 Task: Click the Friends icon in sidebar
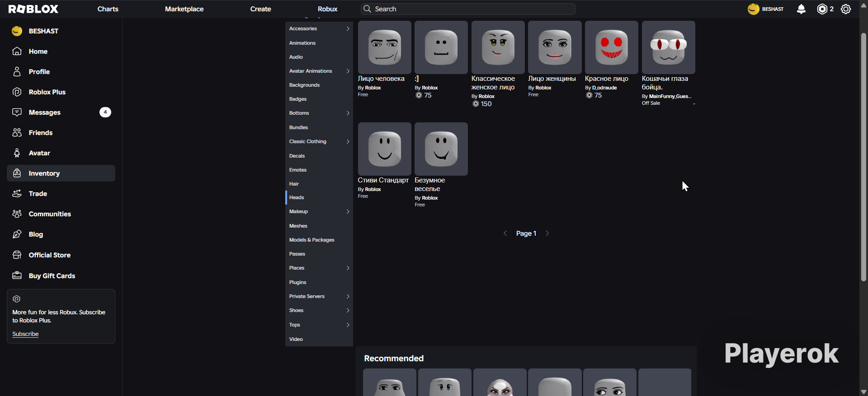[x=17, y=133]
